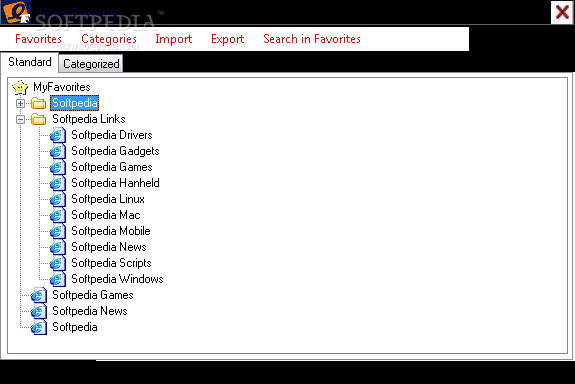575x384 pixels.
Task: Select the Softpedia Mobile text
Action: (x=111, y=231)
